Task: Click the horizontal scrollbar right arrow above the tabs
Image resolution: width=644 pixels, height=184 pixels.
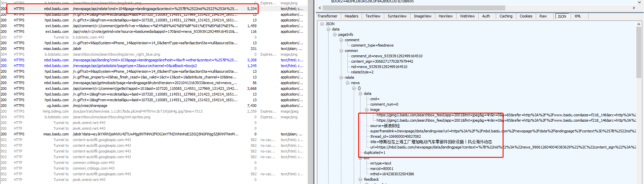Action: tap(634, 8)
